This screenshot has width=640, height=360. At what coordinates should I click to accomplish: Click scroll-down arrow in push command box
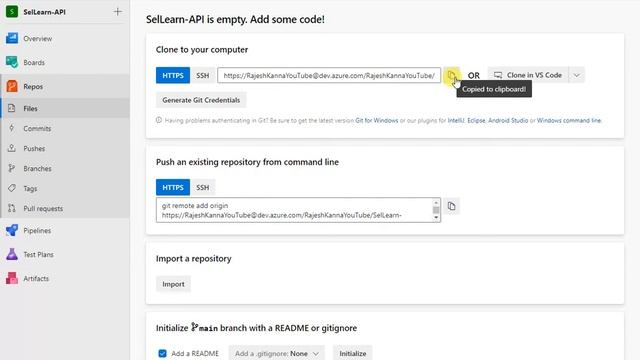coord(436,218)
